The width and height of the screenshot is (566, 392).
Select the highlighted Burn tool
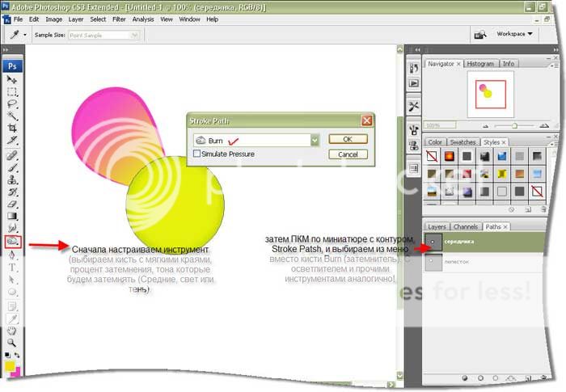12,242
